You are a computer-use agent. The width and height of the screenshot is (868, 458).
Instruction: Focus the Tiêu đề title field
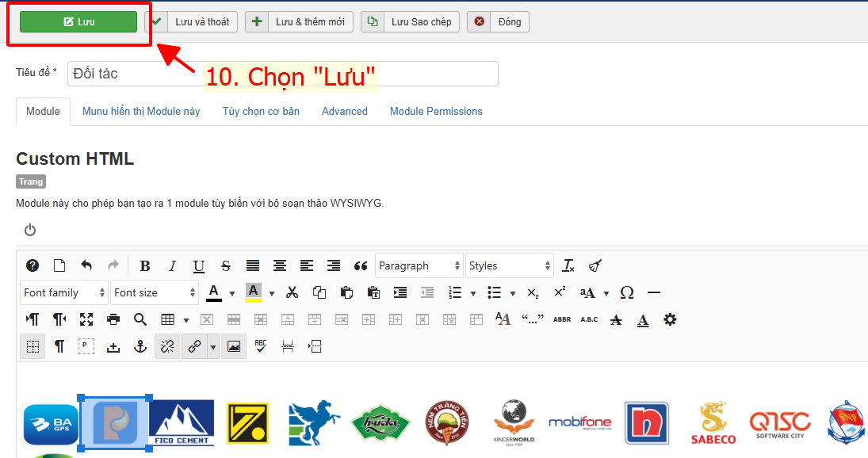coord(283,74)
